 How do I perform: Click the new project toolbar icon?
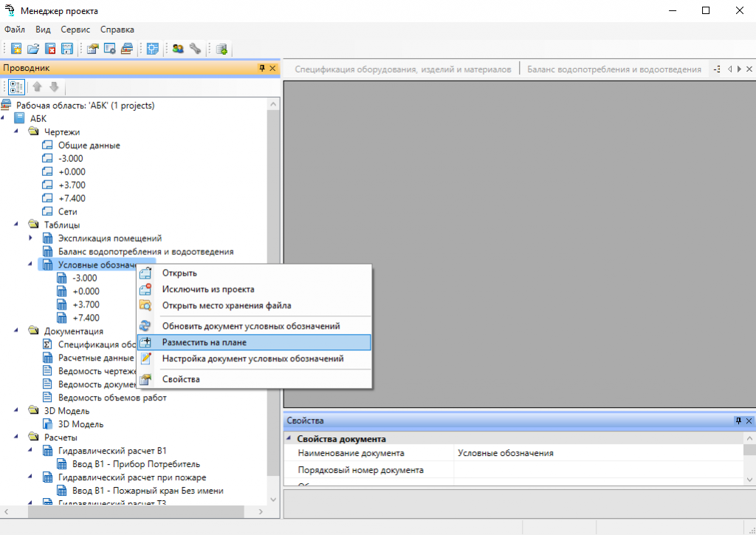[16, 50]
